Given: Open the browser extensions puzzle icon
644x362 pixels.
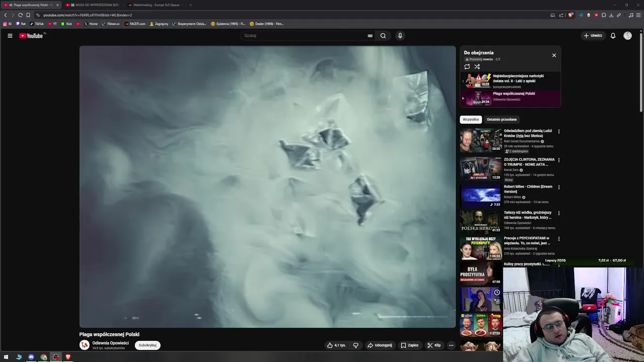Looking at the screenshot, I should [604, 15].
